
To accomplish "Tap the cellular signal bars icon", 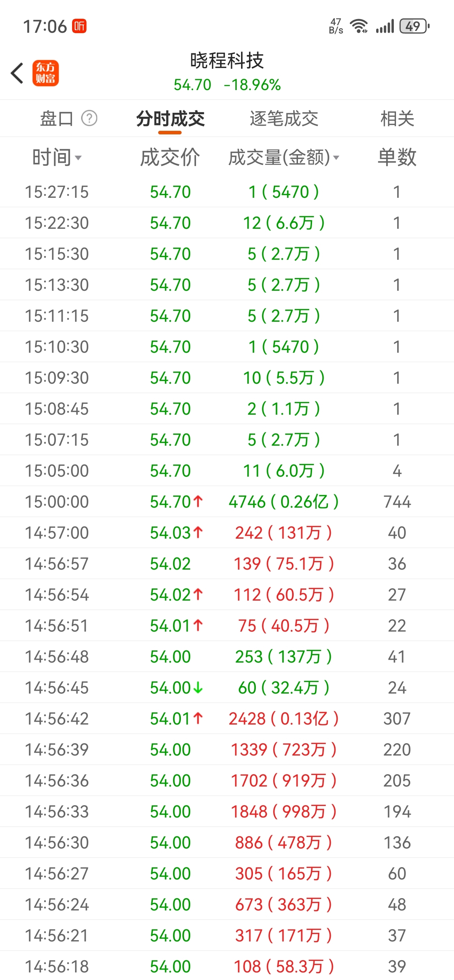I will pos(385,26).
